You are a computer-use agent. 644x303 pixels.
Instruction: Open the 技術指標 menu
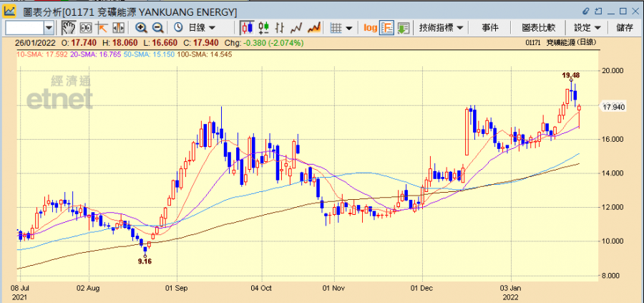pyautogui.click(x=441, y=27)
